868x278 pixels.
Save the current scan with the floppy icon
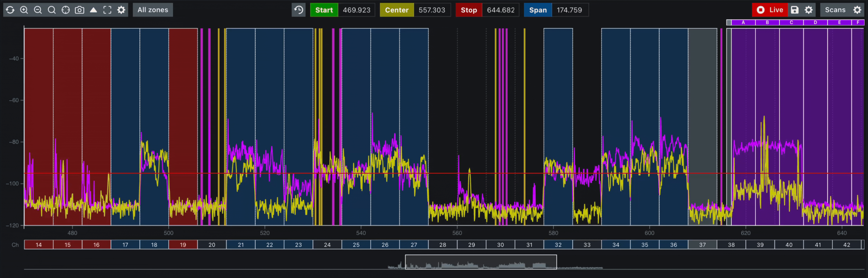tap(795, 10)
